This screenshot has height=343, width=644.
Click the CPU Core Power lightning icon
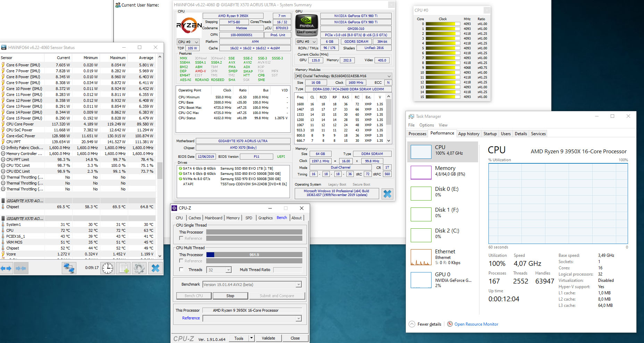click(x=3, y=124)
